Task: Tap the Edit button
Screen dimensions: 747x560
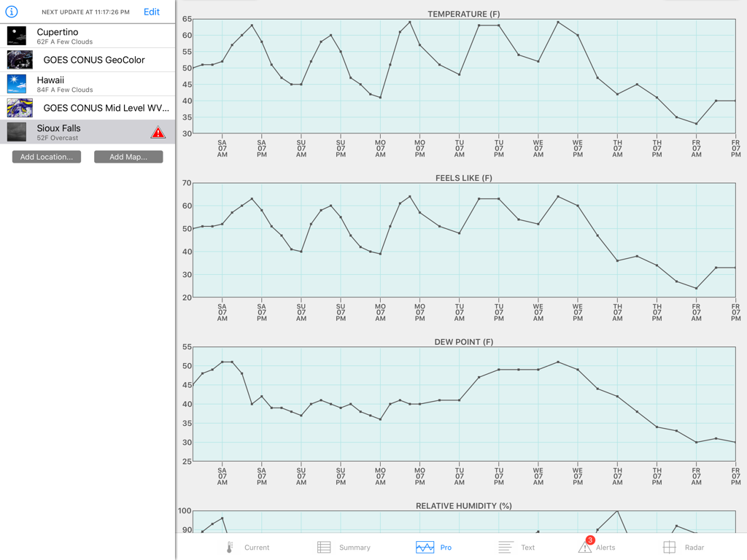Action: tap(151, 12)
